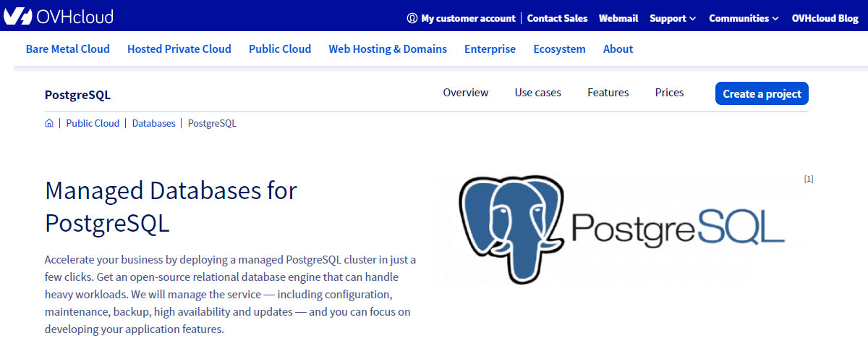
Task: Open the Webmail link
Action: [618, 18]
